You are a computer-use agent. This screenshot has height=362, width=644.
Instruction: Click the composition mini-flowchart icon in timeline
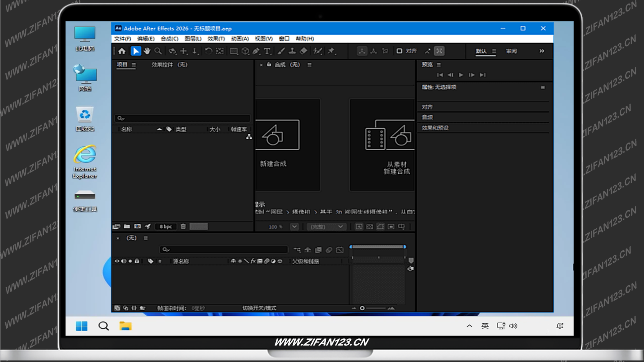297,250
